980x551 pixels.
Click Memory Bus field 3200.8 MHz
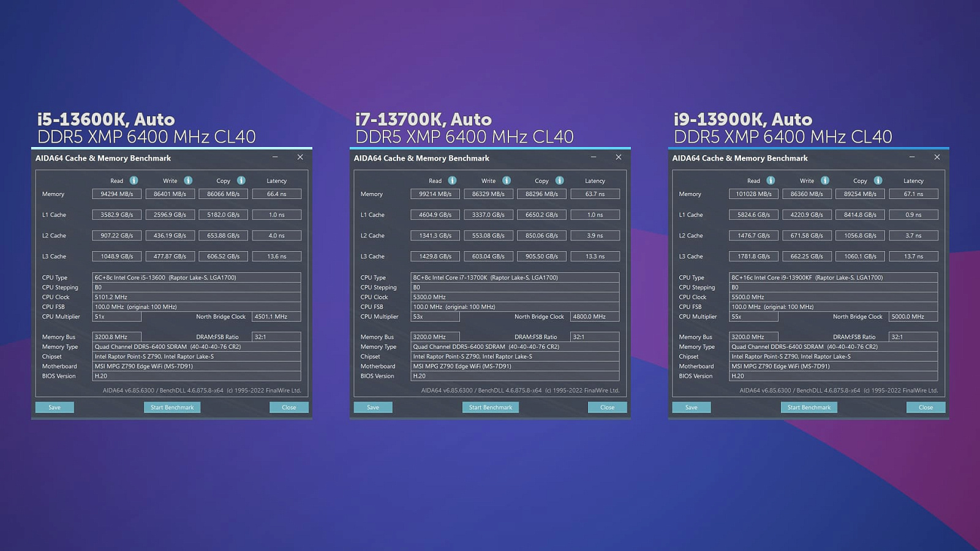(x=117, y=337)
